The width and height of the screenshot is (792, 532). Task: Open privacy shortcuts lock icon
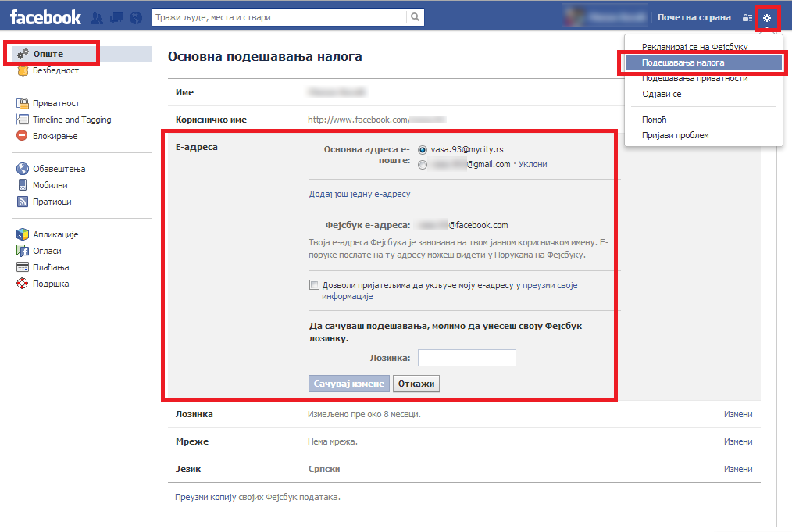747,18
